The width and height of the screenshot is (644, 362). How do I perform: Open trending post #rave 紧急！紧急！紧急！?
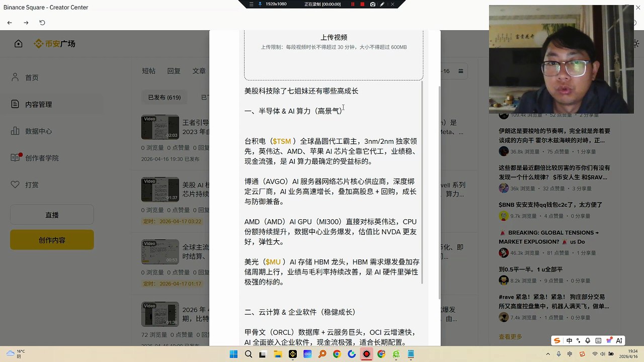pos(554,301)
